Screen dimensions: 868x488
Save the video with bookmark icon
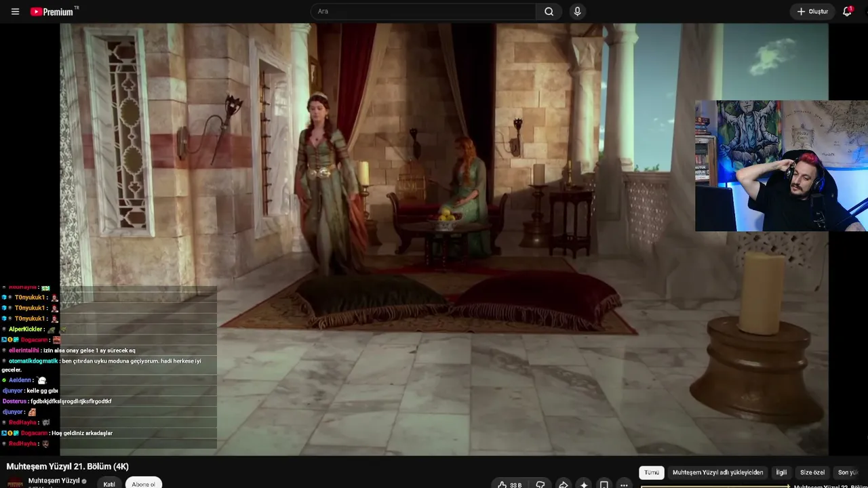pyautogui.click(x=604, y=485)
